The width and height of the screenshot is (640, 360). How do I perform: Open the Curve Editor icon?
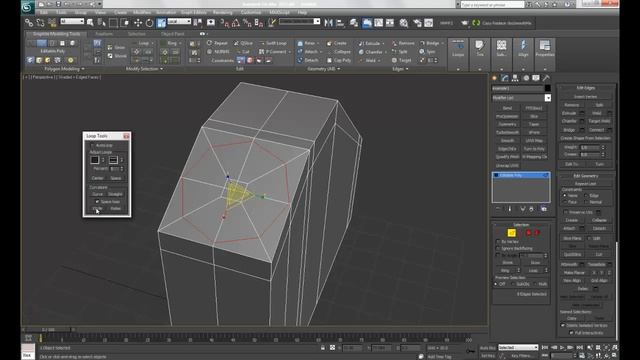379,23
